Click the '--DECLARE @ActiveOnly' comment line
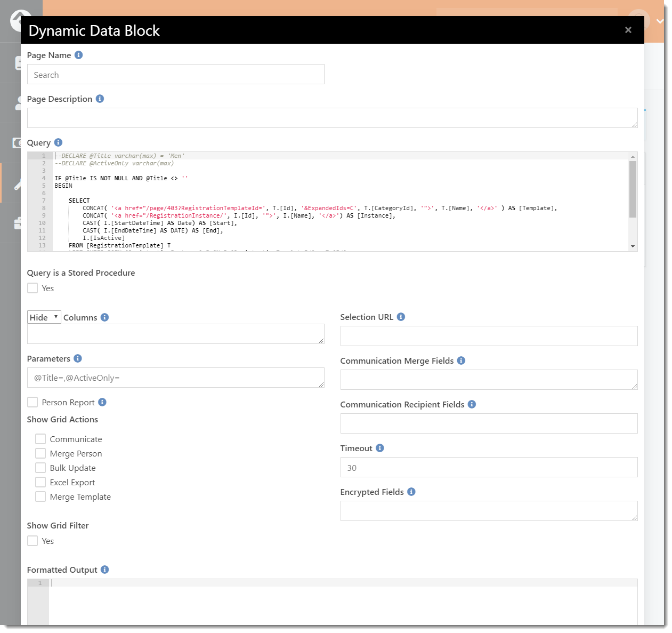 114,163
